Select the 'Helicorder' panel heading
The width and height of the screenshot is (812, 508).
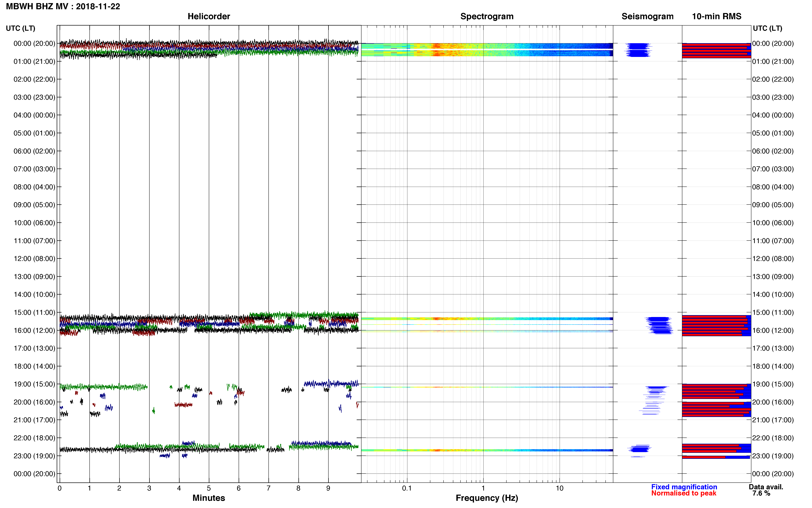click(x=209, y=16)
